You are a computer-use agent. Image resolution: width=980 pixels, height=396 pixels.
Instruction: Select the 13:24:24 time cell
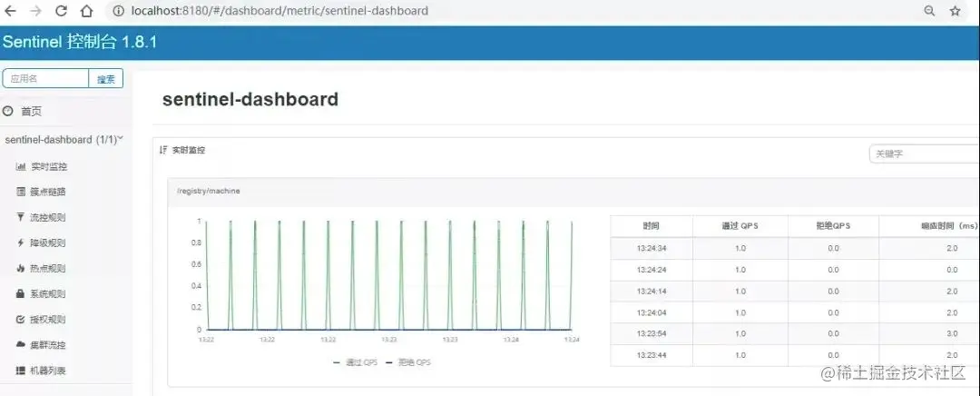pyautogui.click(x=652, y=270)
